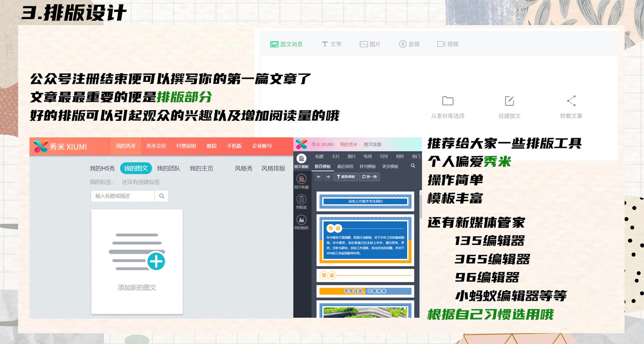Screen dimensions: 644x344
Task: Click the 最新模板 filter button
Action: click(x=346, y=177)
